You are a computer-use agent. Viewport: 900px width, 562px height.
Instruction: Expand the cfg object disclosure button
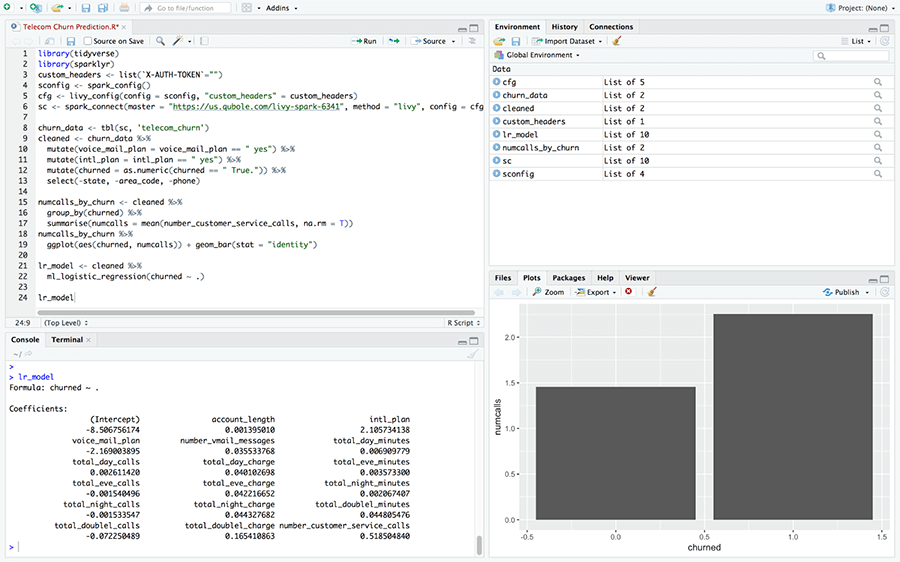496,82
